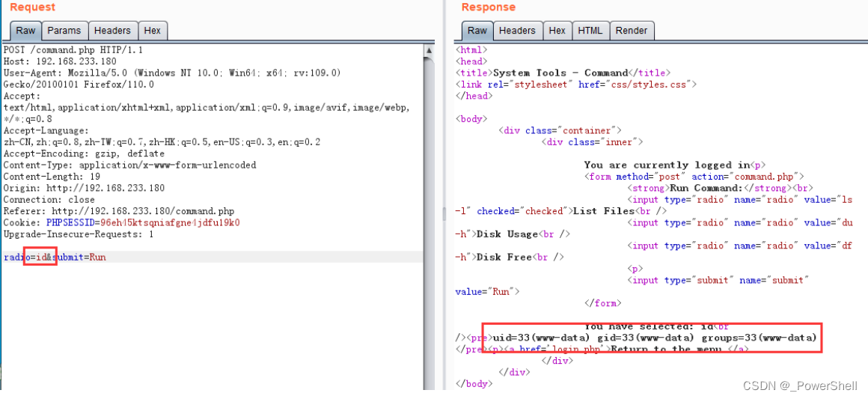This screenshot has width=868, height=399.
Task: Switch to the Response Render tab
Action: coord(631,31)
